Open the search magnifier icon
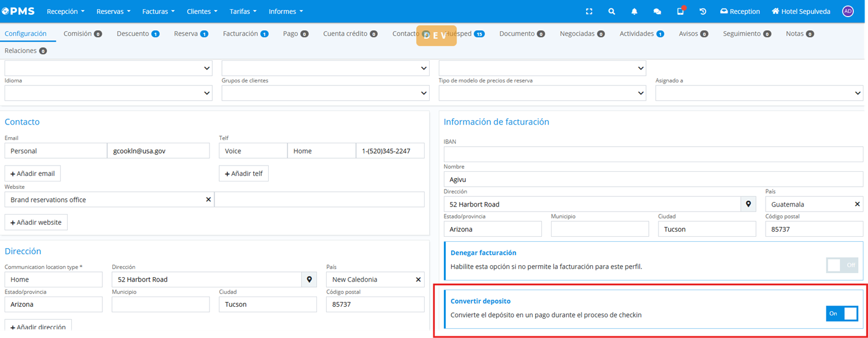This screenshot has height=338, width=868. click(611, 11)
